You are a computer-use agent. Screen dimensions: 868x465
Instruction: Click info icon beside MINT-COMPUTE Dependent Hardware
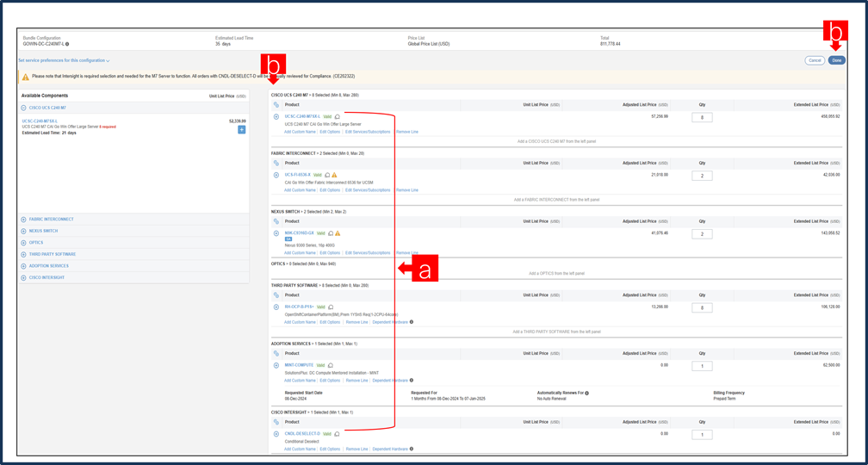[412, 381]
